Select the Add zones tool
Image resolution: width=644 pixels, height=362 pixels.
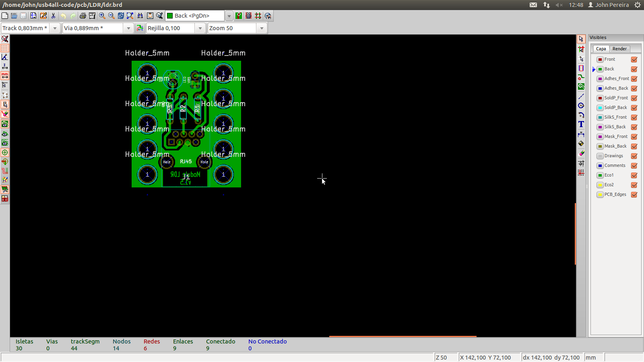click(581, 86)
